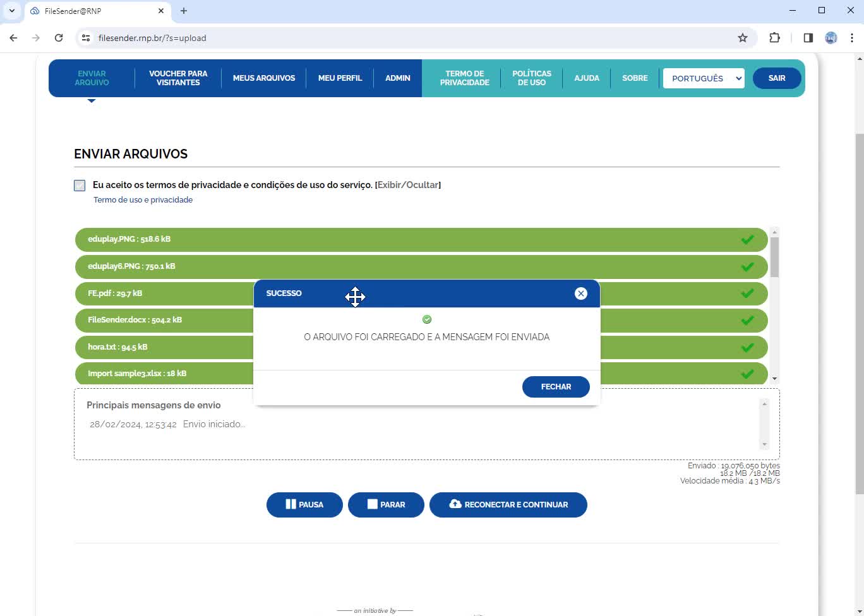Click message log scroll up arrow
The width and height of the screenshot is (864, 616).
[764, 404]
